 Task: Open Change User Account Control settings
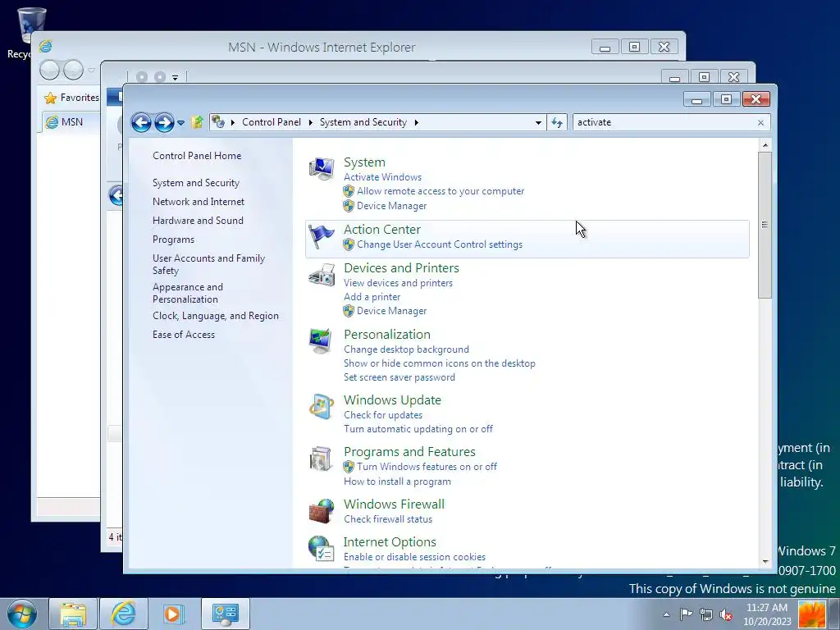(440, 244)
